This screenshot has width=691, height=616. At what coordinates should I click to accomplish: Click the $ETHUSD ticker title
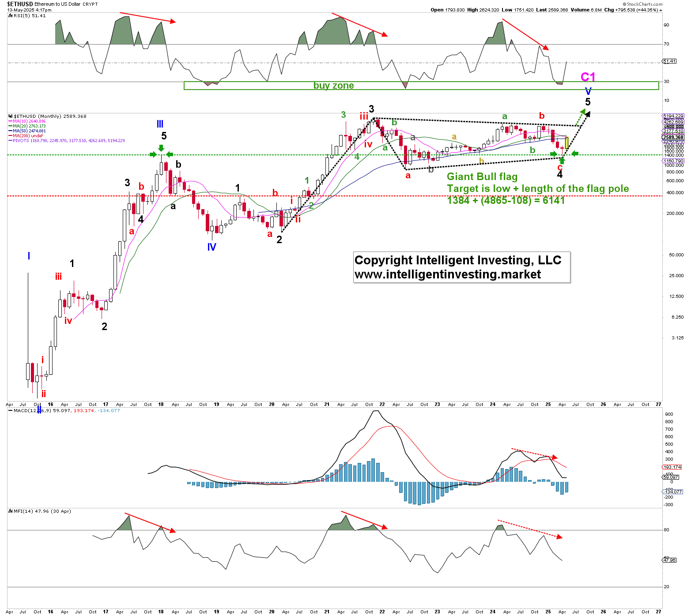[20, 4]
